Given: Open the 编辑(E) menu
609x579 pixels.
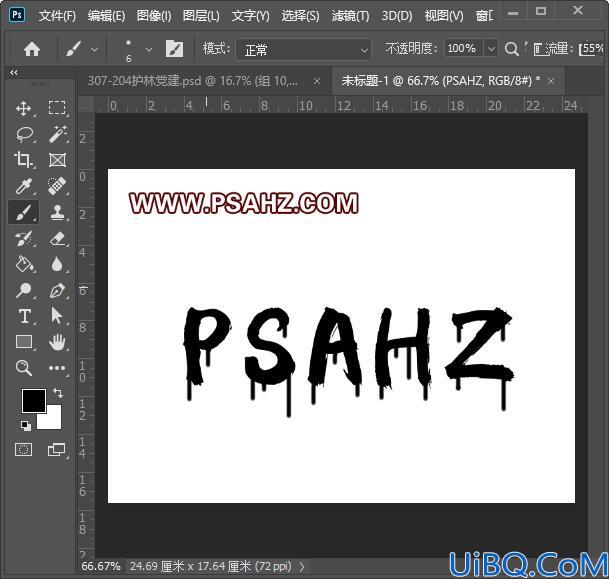Looking at the screenshot, I should click(106, 16).
